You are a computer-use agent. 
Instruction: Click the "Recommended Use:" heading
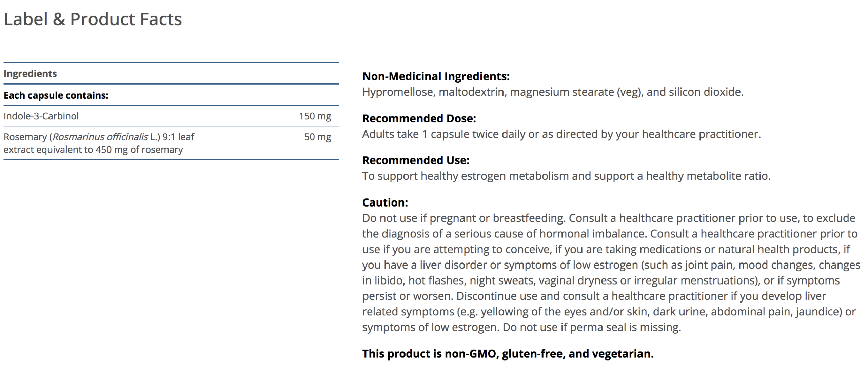click(x=416, y=160)
